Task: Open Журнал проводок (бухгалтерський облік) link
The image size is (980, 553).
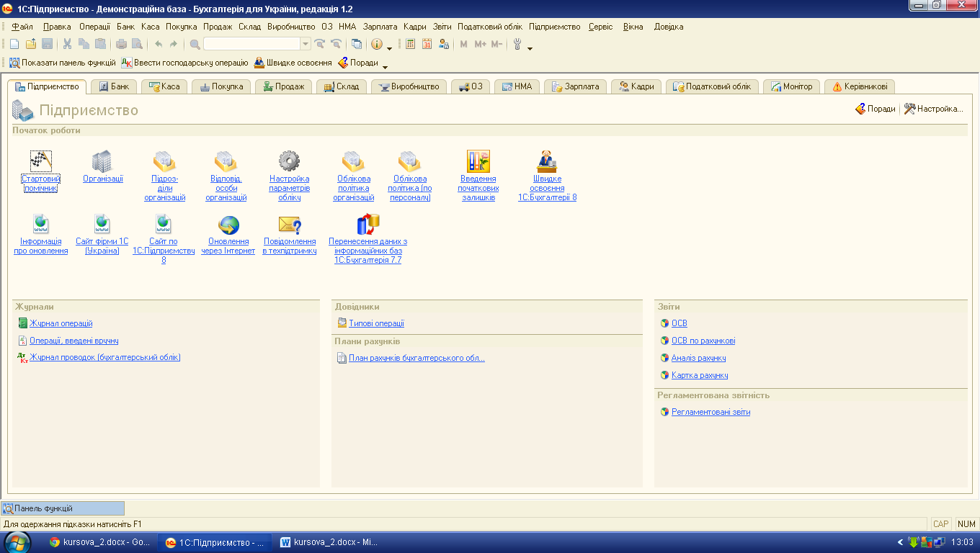Action: [104, 357]
